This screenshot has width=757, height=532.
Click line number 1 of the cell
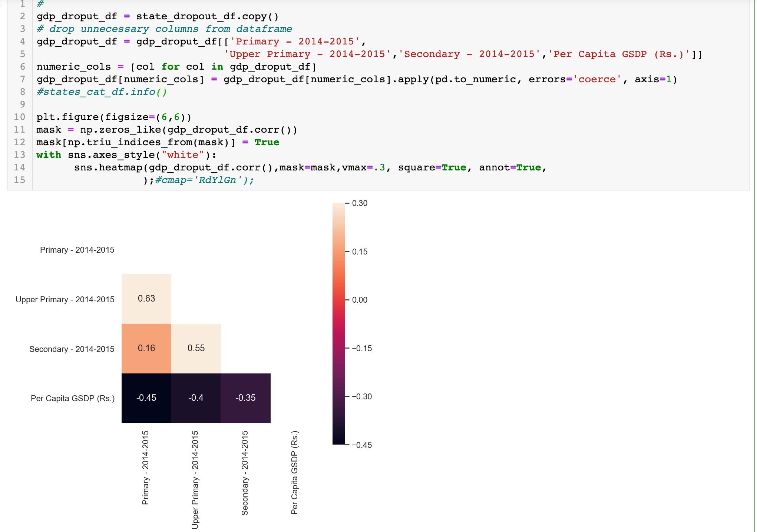click(22, 4)
